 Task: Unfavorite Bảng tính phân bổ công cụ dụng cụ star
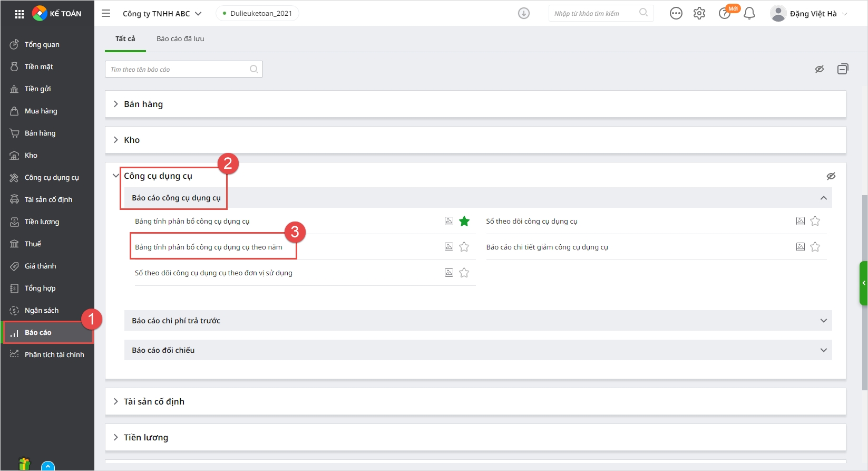[x=464, y=221]
